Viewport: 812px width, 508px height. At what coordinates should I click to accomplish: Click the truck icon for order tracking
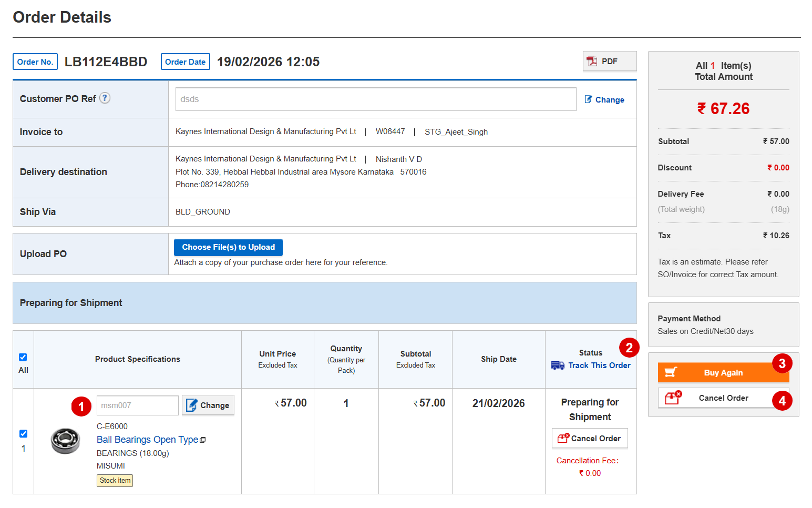pyautogui.click(x=557, y=365)
